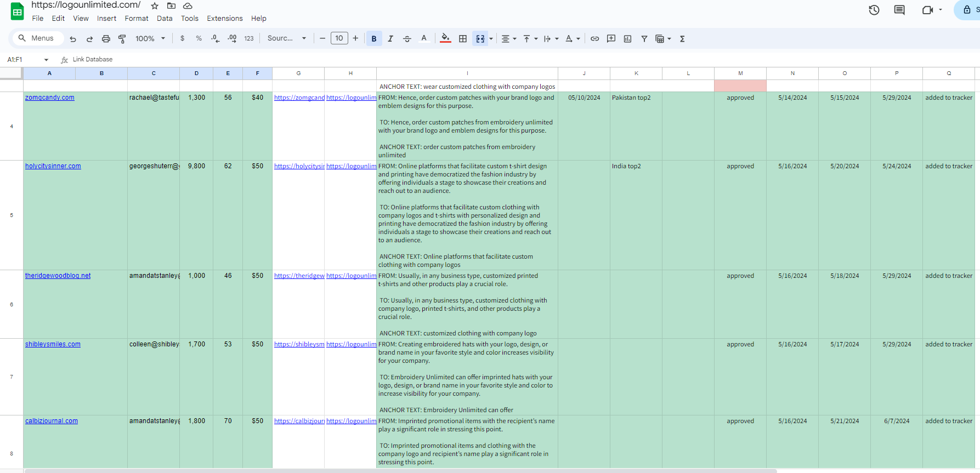Toggle italic formatting

(390, 38)
